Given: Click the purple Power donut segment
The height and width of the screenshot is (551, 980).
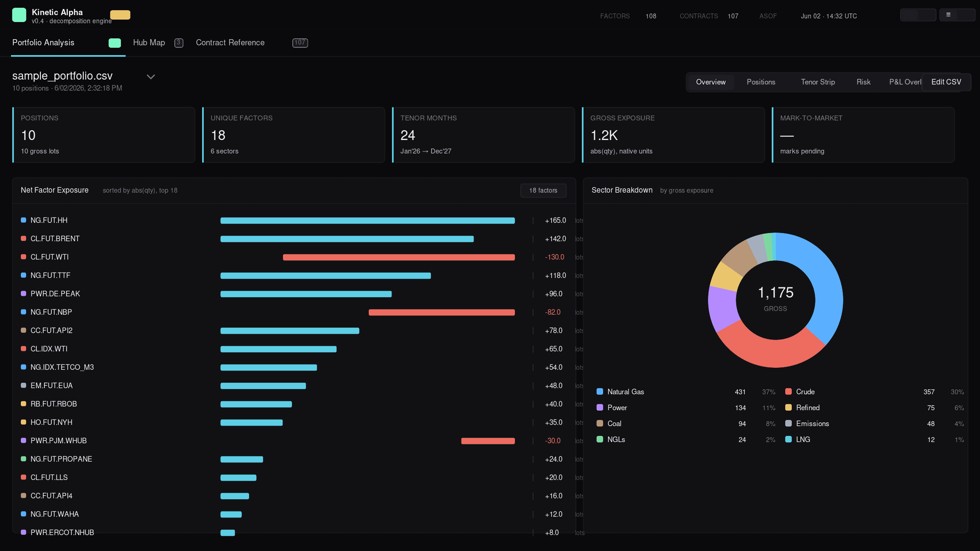Looking at the screenshot, I should tap(723, 308).
